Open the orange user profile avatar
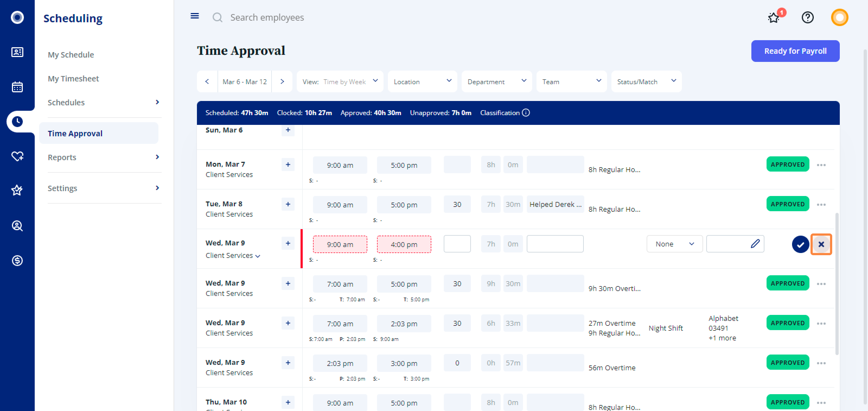Image resolution: width=868 pixels, height=411 pixels. point(839,17)
